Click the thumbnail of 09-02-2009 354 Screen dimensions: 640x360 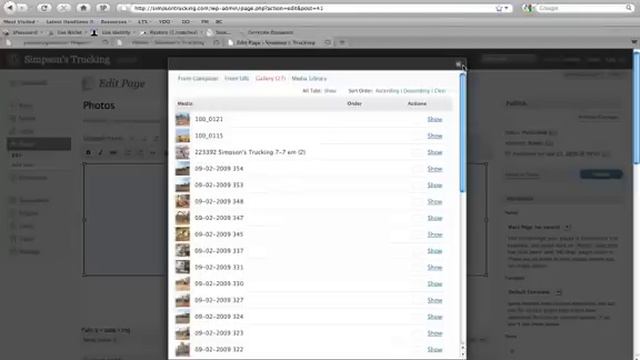182,169
